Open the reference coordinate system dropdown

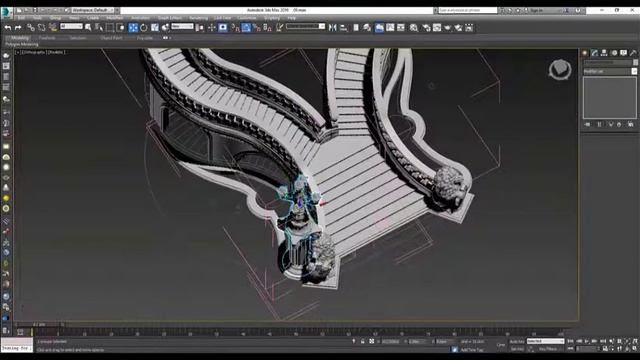click(x=182, y=27)
